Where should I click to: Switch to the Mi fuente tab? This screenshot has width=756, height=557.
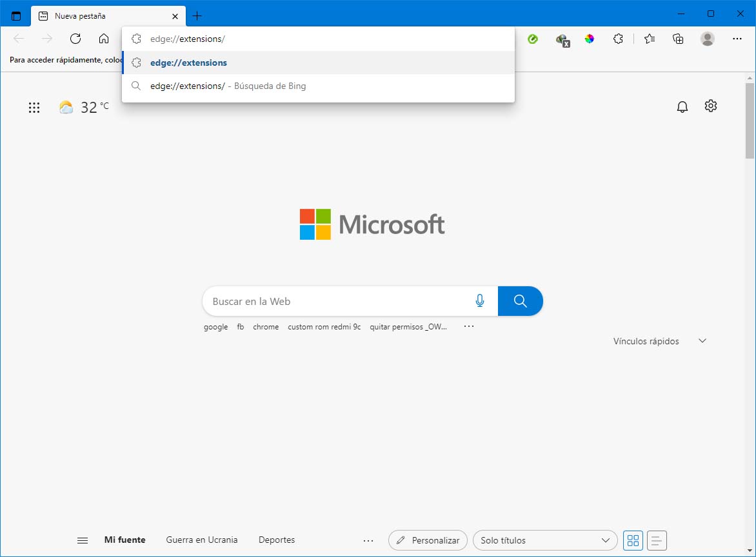pos(125,540)
